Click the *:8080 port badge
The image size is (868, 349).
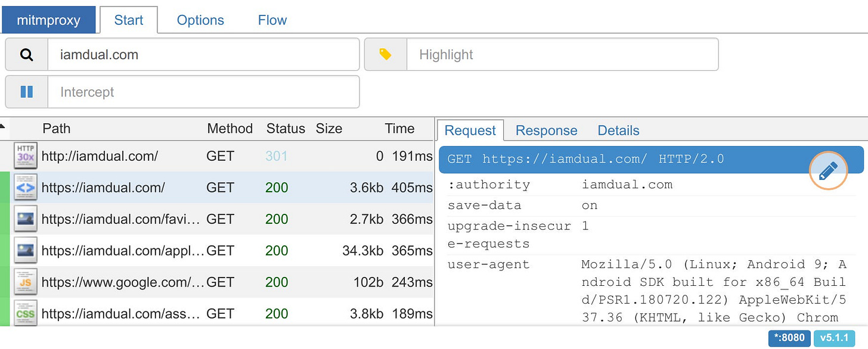pos(789,338)
